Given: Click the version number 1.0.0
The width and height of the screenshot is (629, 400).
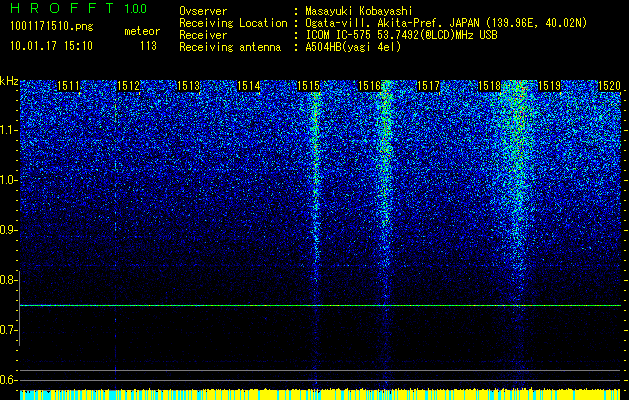Looking at the screenshot, I should click(136, 8).
